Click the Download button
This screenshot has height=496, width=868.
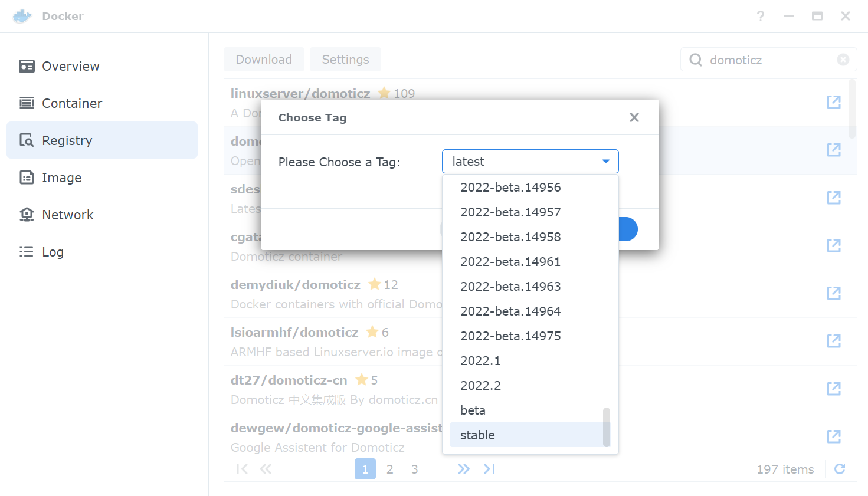(x=264, y=60)
